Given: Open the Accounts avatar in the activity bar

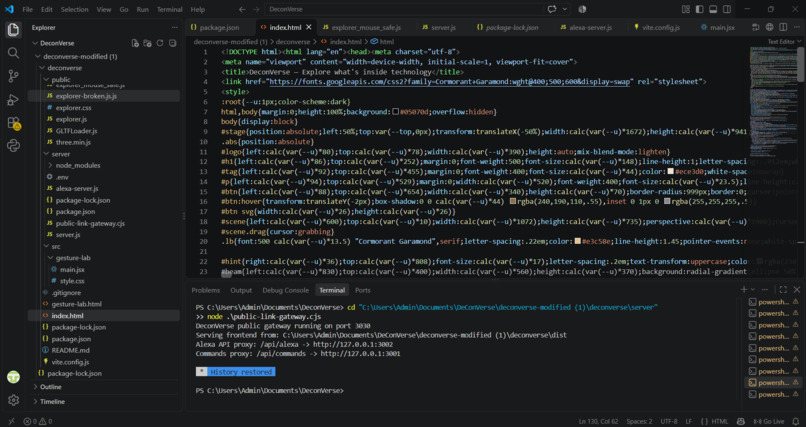Looking at the screenshot, I should [13, 377].
